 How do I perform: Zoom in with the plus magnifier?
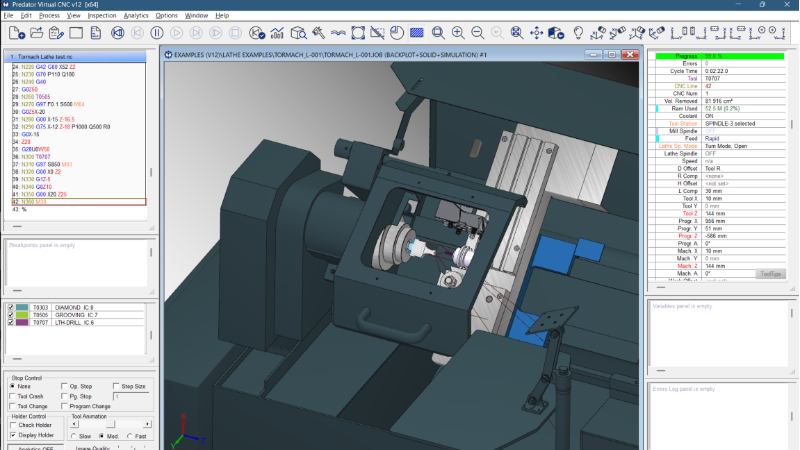[458, 33]
